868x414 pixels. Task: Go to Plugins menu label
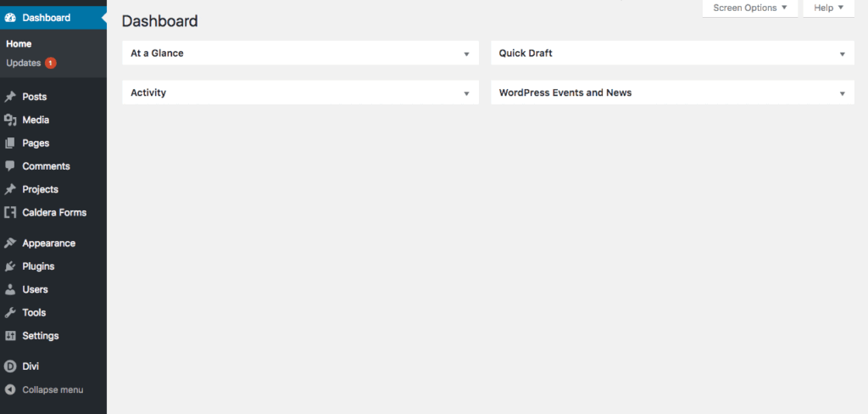[x=38, y=266]
